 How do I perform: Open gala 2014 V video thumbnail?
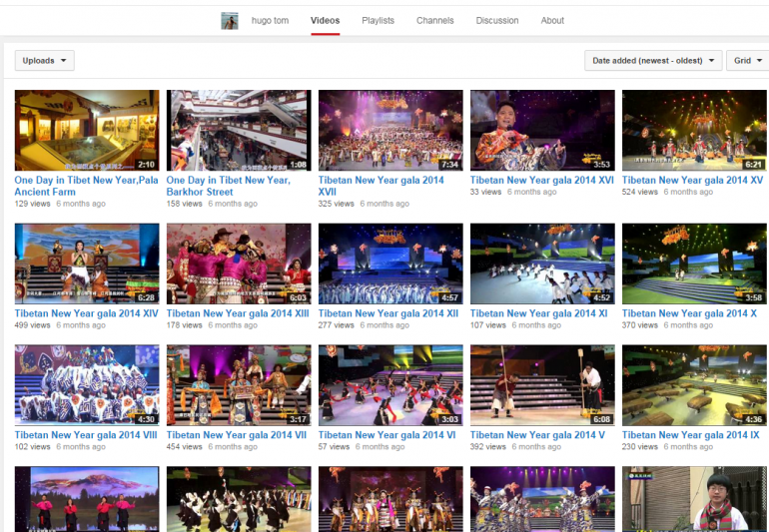point(542,385)
